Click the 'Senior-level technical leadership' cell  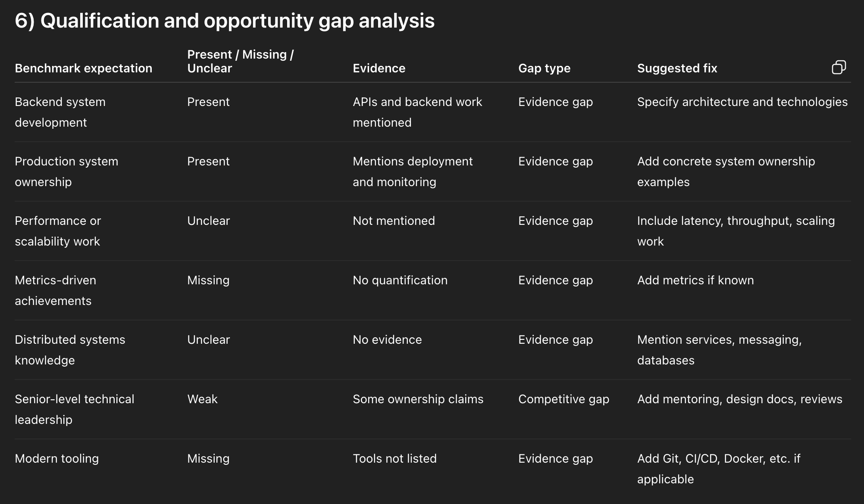74,409
